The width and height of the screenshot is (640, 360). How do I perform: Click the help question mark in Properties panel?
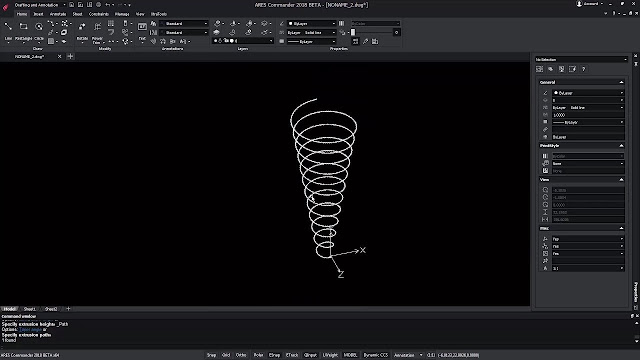tap(584, 69)
